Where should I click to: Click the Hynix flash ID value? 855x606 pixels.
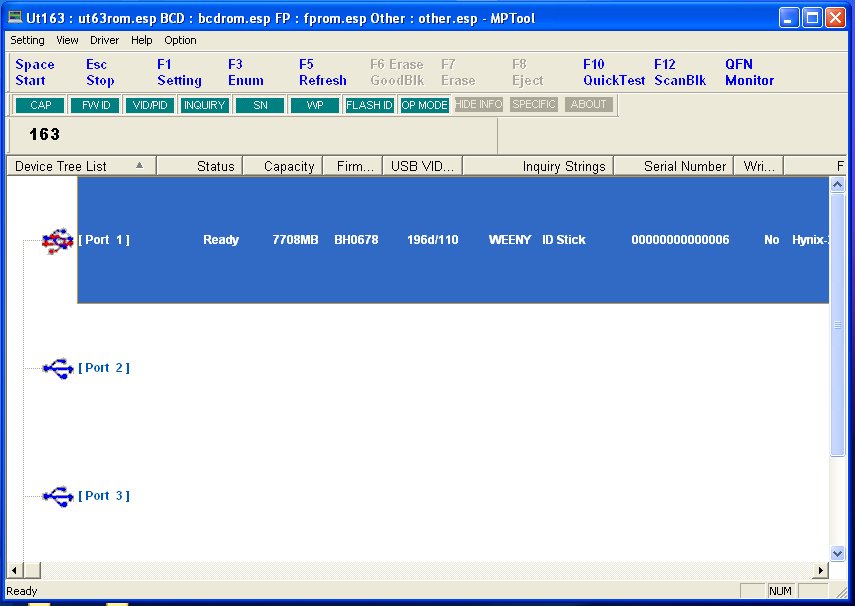810,240
